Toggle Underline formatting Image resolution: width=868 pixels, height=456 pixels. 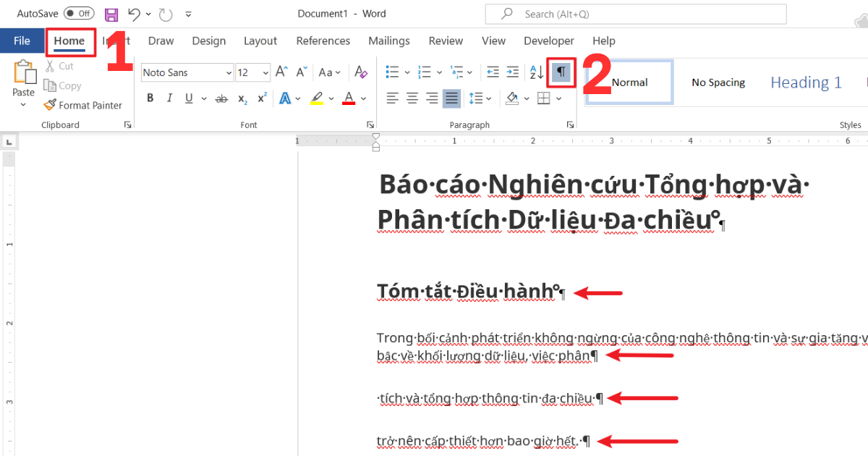click(189, 98)
